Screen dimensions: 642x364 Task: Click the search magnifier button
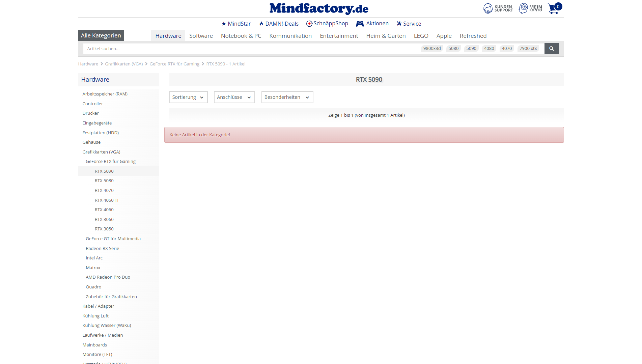coord(552,49)
